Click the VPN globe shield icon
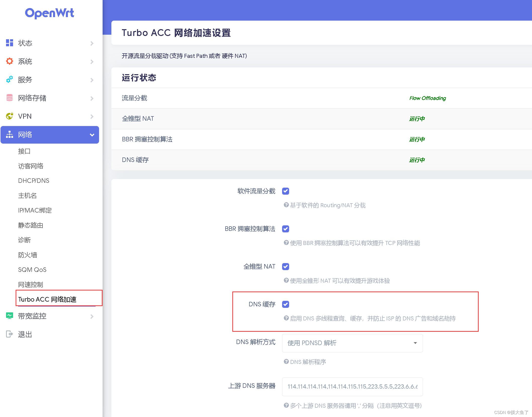 click(x=10, y=116)
